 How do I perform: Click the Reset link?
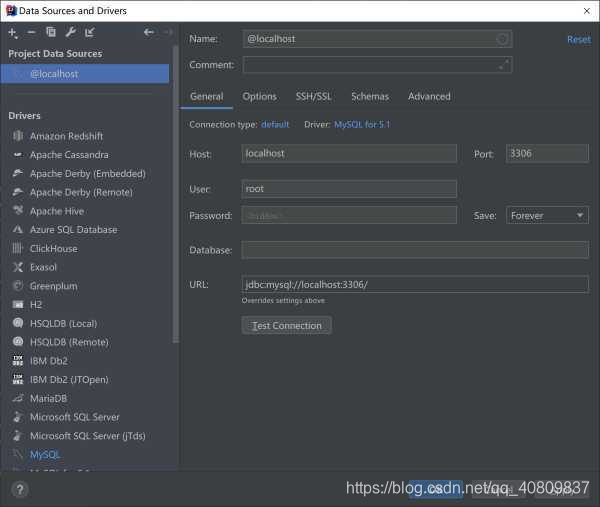click(x=579, y=39)
